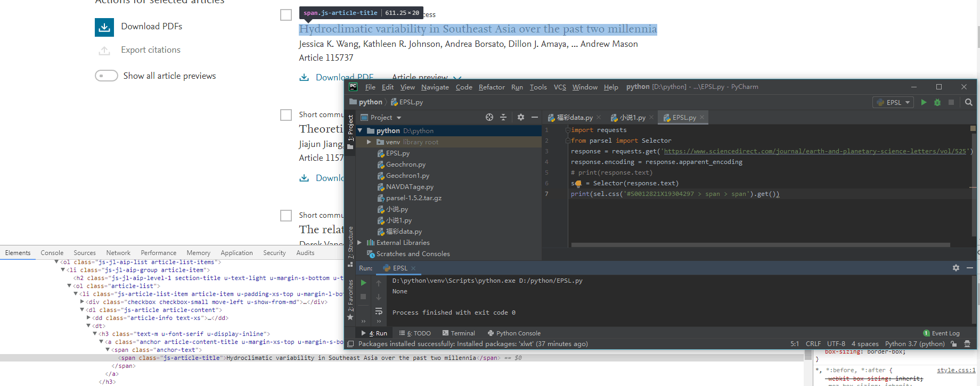This screenshot has height=386, width=980.
Task: Collapse the h3 text-m node in DevTools
Action: coord(95,334)
